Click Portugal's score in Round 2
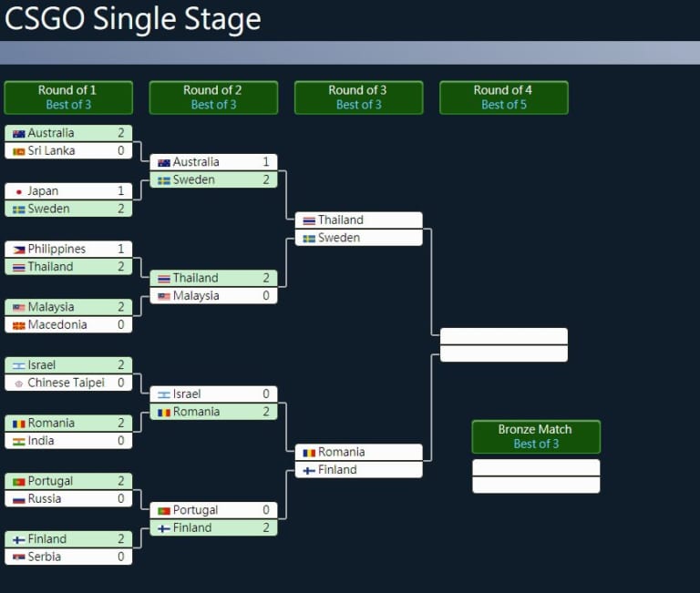This screenshot has width=700, height=593. [266, 510]
